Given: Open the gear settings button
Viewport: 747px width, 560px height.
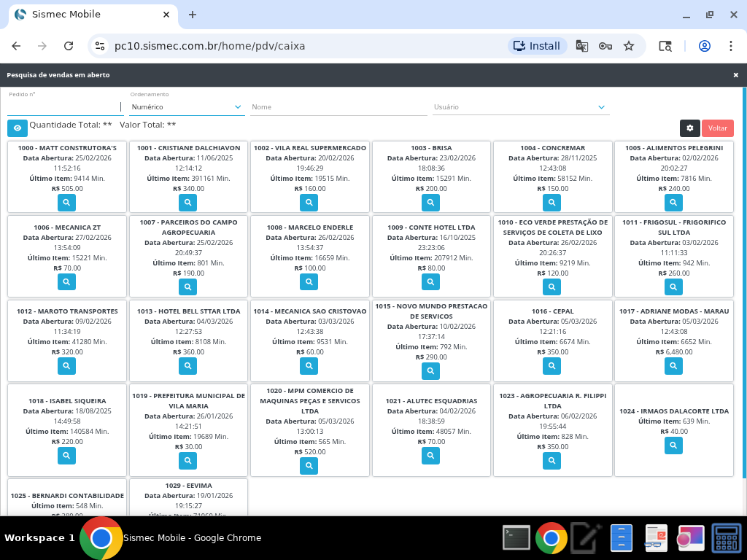Looking at the screenshot, I should pyautogui.click(x=689, y=128).
